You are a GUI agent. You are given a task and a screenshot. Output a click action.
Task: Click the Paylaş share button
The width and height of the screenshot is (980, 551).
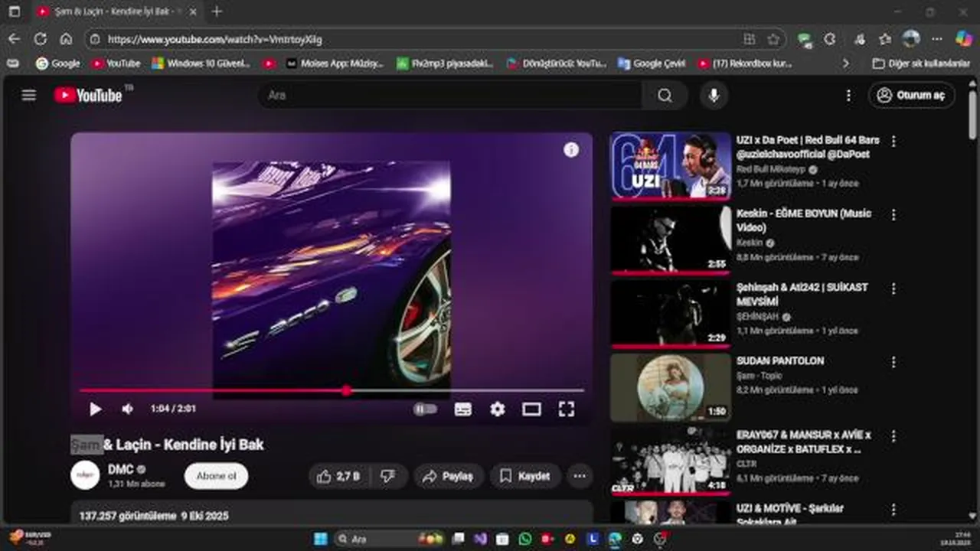pyautogui.click(x=449, y=476)
